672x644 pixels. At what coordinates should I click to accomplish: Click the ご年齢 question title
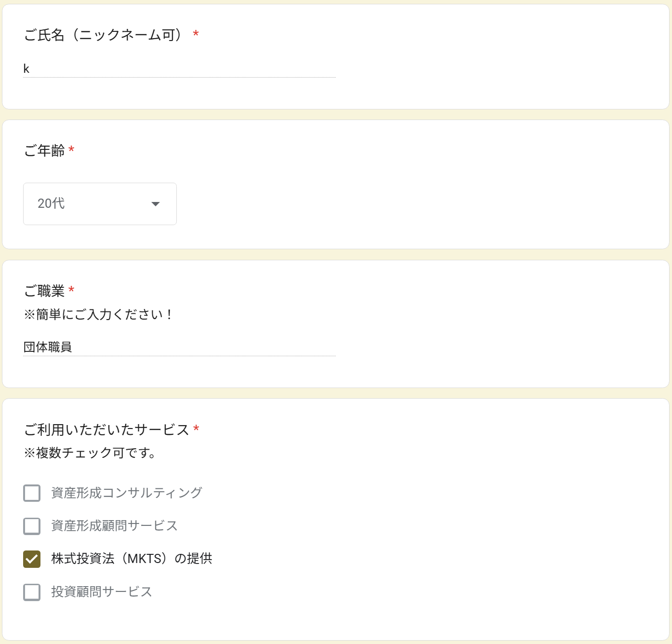pyautogui.click(x=44, y=151)
